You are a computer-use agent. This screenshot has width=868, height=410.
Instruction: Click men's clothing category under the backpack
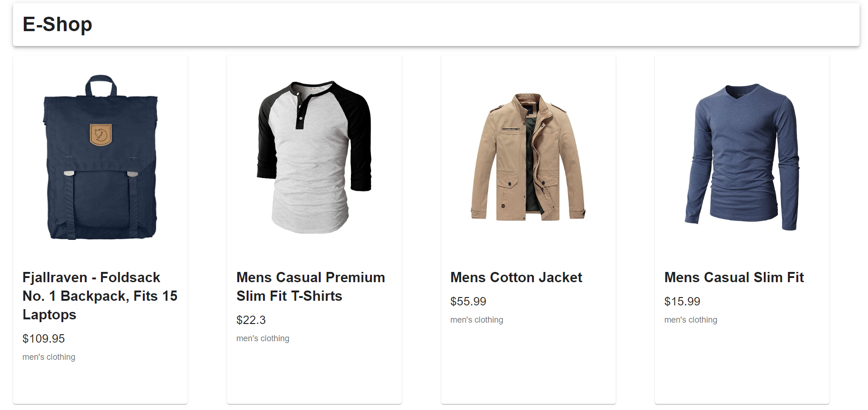(x=49, y=357)
